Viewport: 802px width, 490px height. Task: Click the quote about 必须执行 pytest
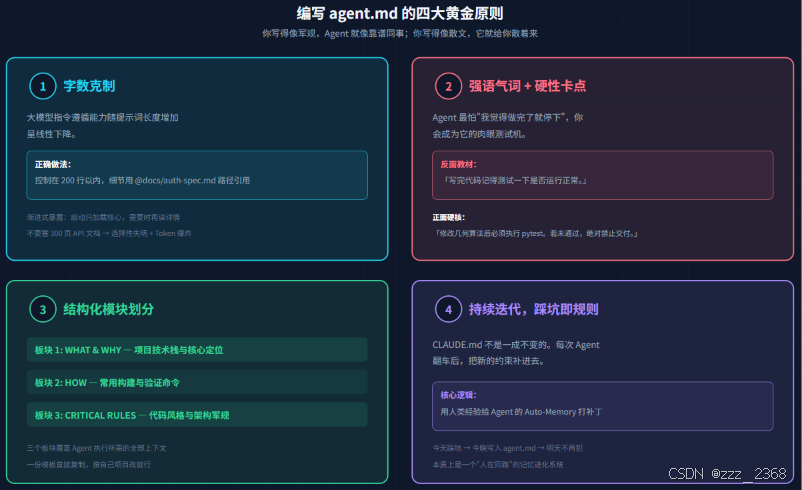tap(535, 233)
